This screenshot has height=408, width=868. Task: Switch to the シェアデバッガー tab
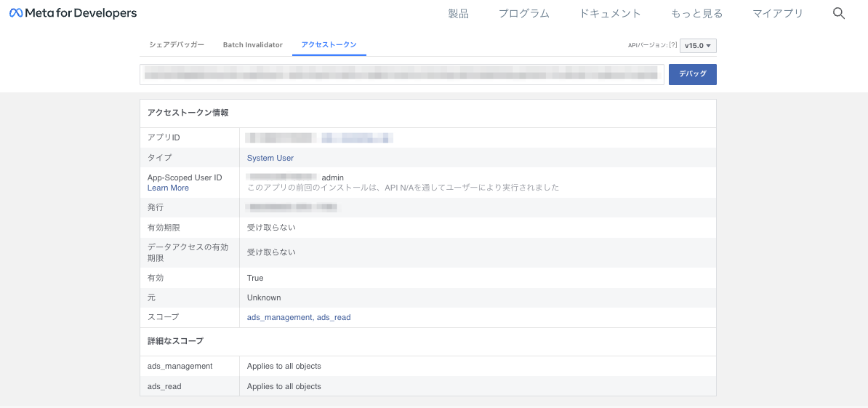[177, 45]
